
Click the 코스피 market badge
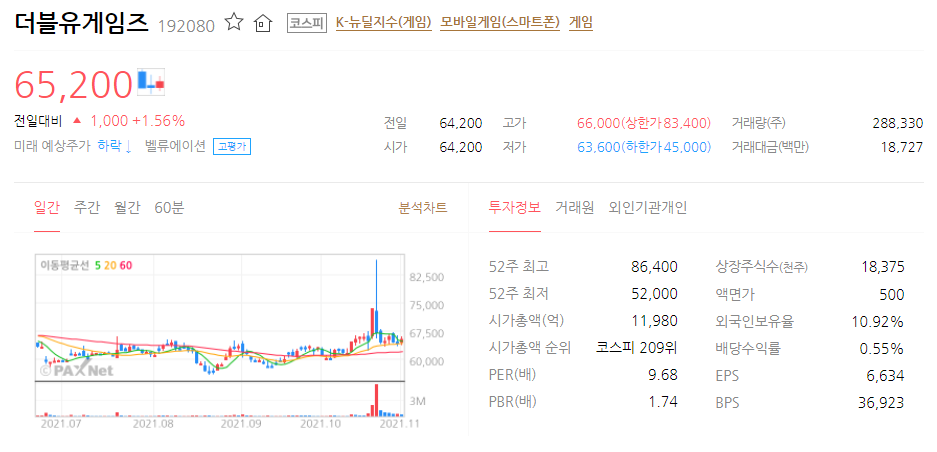[307, 23]
